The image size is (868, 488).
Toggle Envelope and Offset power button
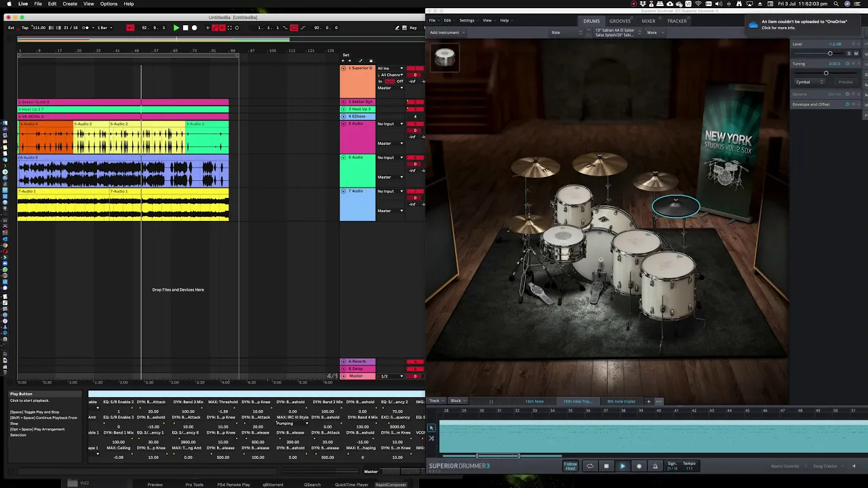pyautogui.click(x=848, y=104)
